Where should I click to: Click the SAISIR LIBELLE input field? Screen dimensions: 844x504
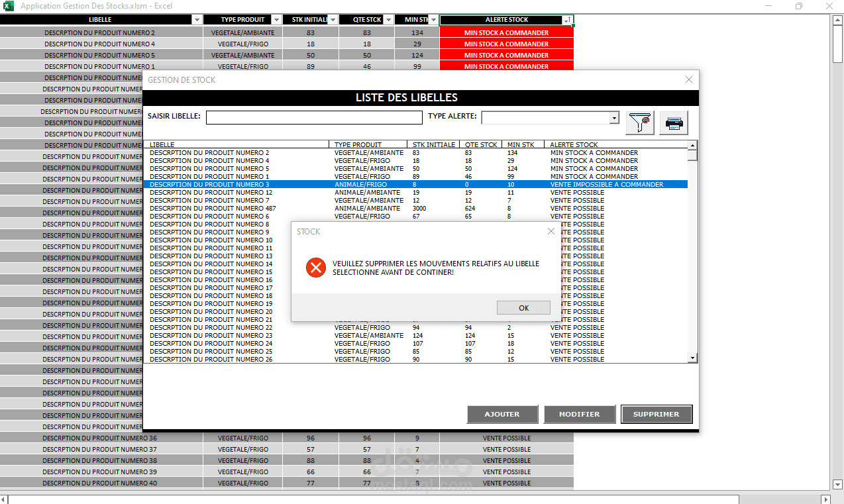point(314,117)
